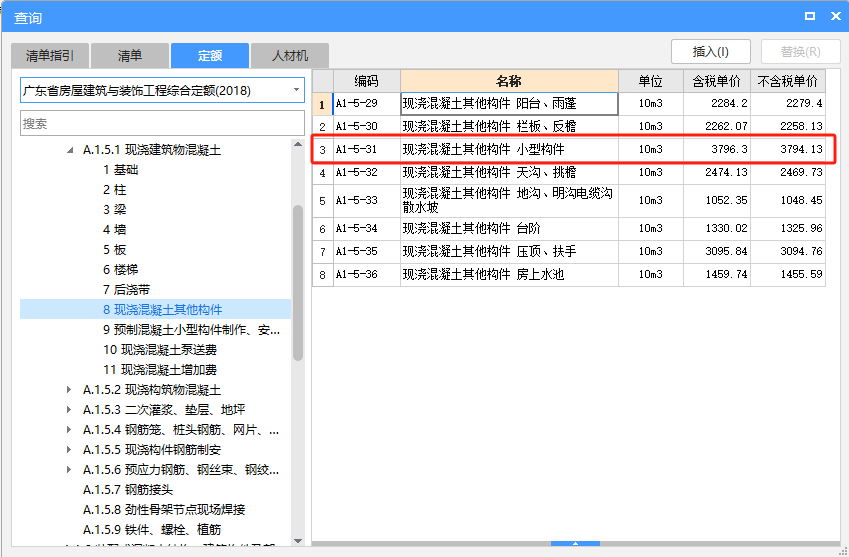849x557 pixels.
Task: Select the row coded A1-5-36
Action: coord(569,275)
